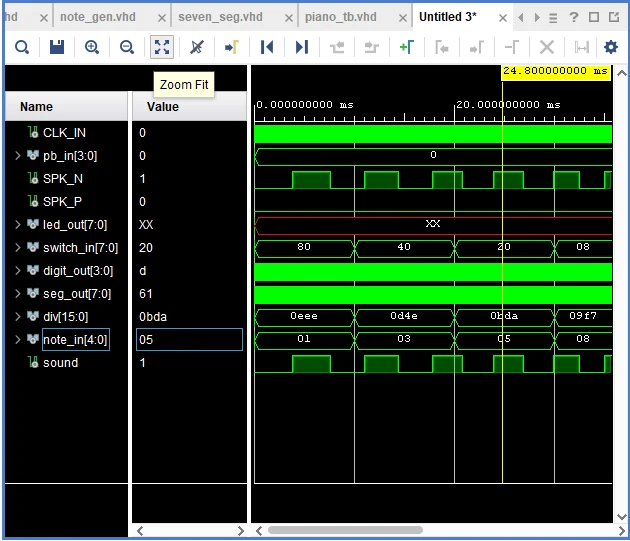Expand the pb_in[3:0] bus
The height and width of the screenshot is (541, 630).
(17, 156)
